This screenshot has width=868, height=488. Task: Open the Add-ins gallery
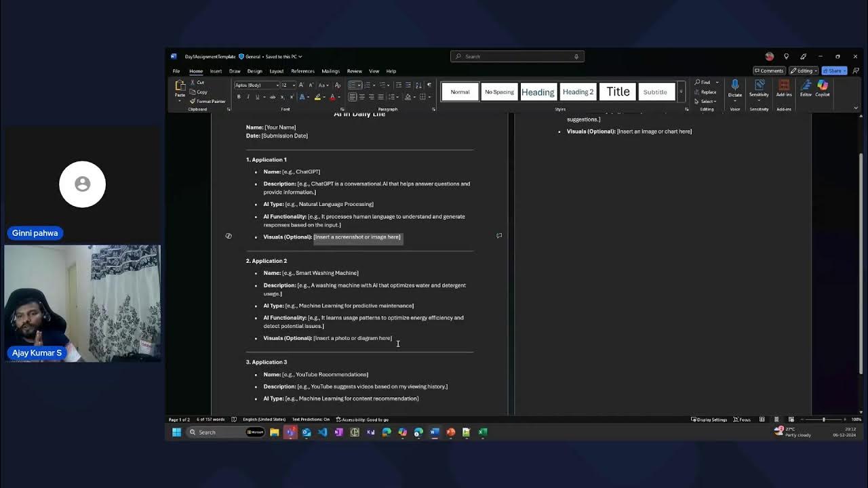tap(784, 87)
